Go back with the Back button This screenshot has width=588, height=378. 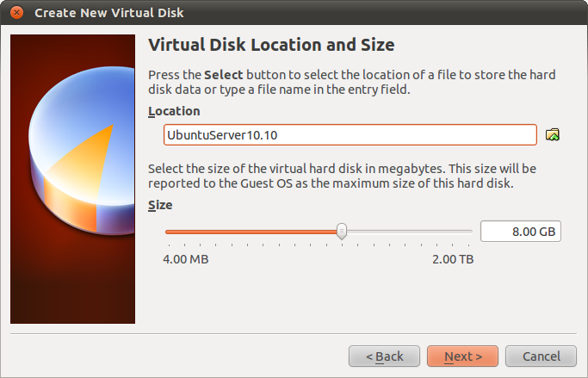coord(384,356)
